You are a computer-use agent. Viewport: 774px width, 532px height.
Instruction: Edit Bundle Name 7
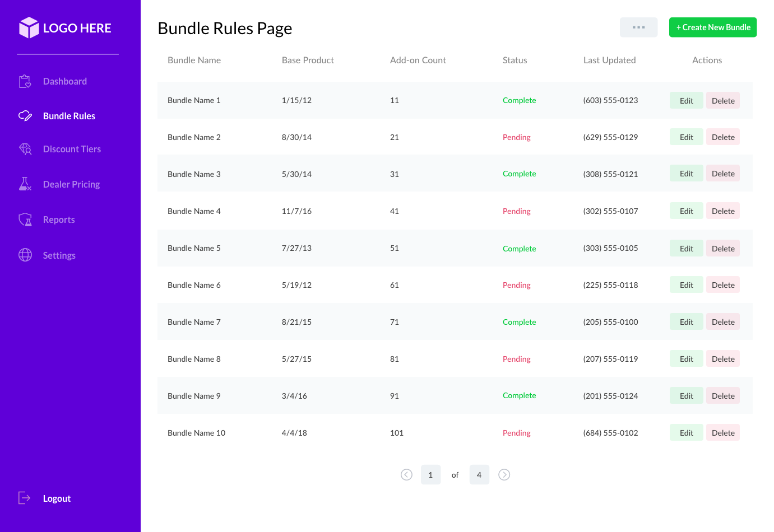coord(686,322)
